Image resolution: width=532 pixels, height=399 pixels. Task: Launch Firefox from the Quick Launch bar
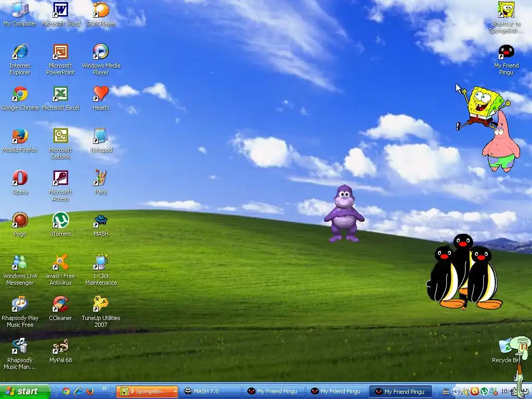pyautogui.click(x=90, y=391)
